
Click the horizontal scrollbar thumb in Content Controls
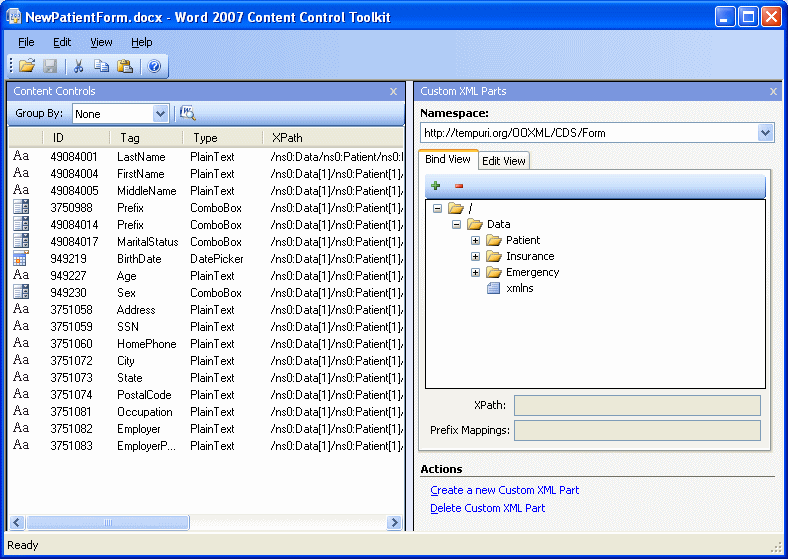[108, 523]
